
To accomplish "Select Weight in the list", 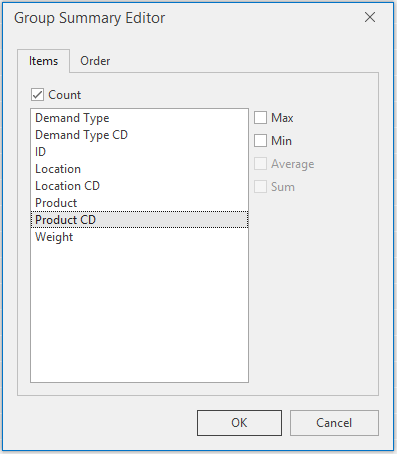I will coord(139,237).
